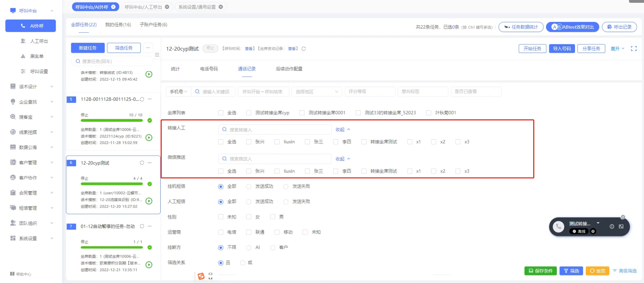Click refresh icon beside 12-20cyp测试 title
644x284 pixels.
point(304,49)
